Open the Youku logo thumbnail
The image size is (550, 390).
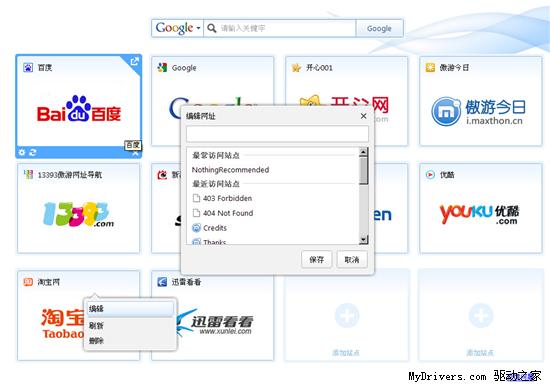[479, 214]
